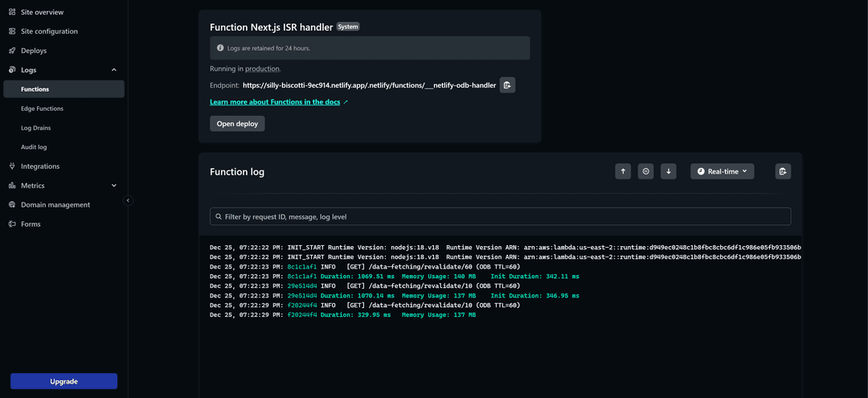This screenshot has height=398, width=868.
Task: Copy the Function log to clipboard
Action: [x=783, y=171]
